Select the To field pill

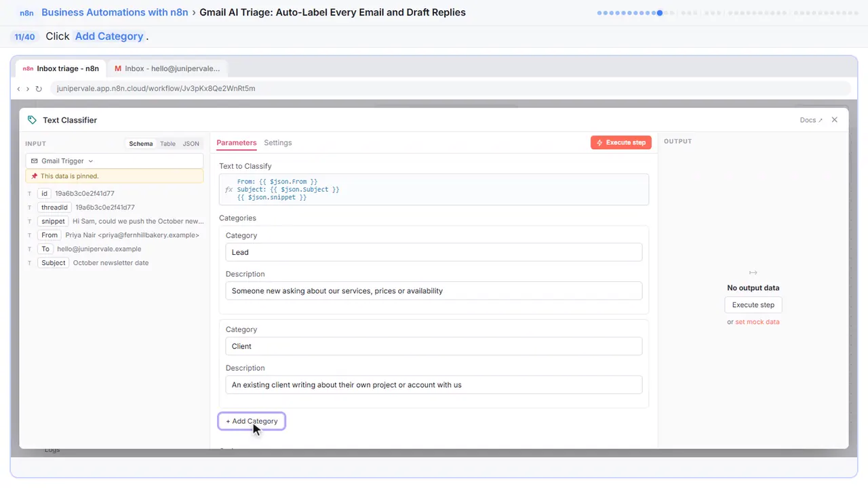click(x=45, y=249)
